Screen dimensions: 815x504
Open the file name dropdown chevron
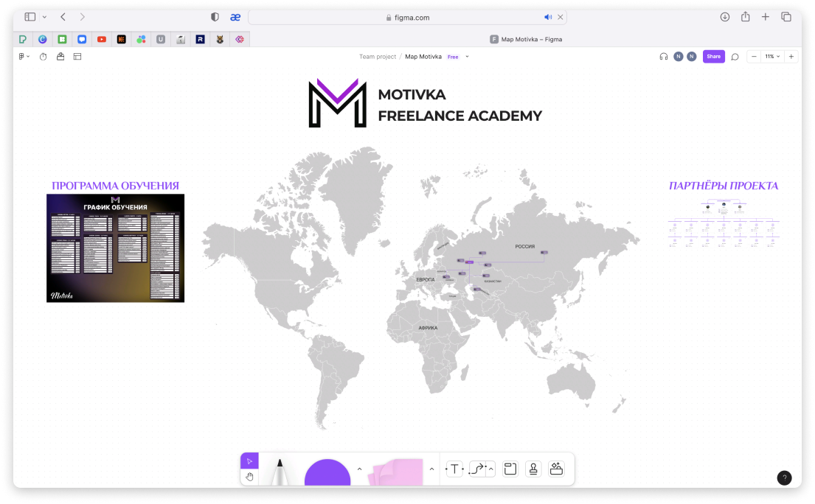[x=468, y=57]
